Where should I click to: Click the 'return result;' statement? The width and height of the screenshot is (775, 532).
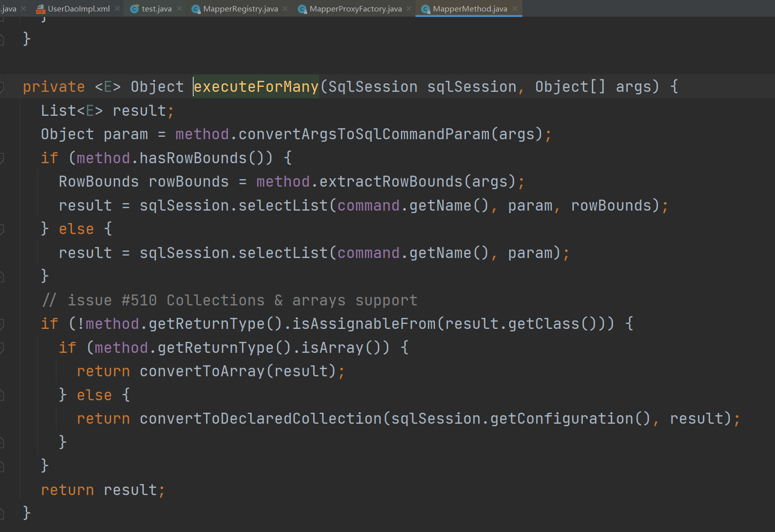click(x=103, y=490)
